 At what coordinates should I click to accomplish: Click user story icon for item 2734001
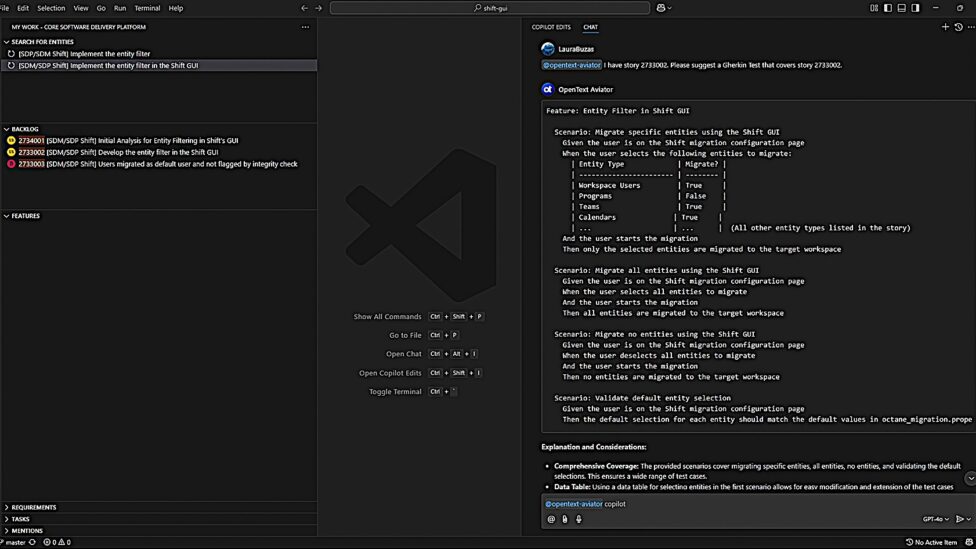click(x=11, y=141)
